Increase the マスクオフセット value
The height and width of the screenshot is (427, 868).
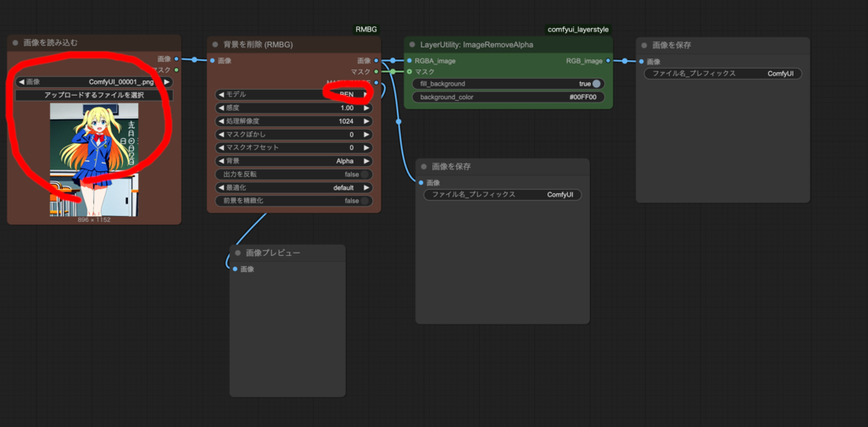[366, 147]
